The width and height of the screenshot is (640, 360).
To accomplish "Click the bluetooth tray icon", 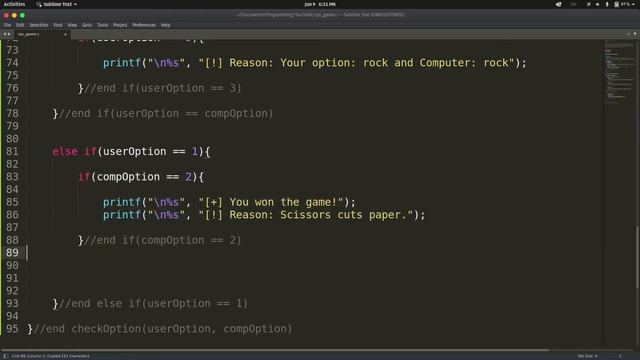I will pyautogui.click(x=607, y=4).
